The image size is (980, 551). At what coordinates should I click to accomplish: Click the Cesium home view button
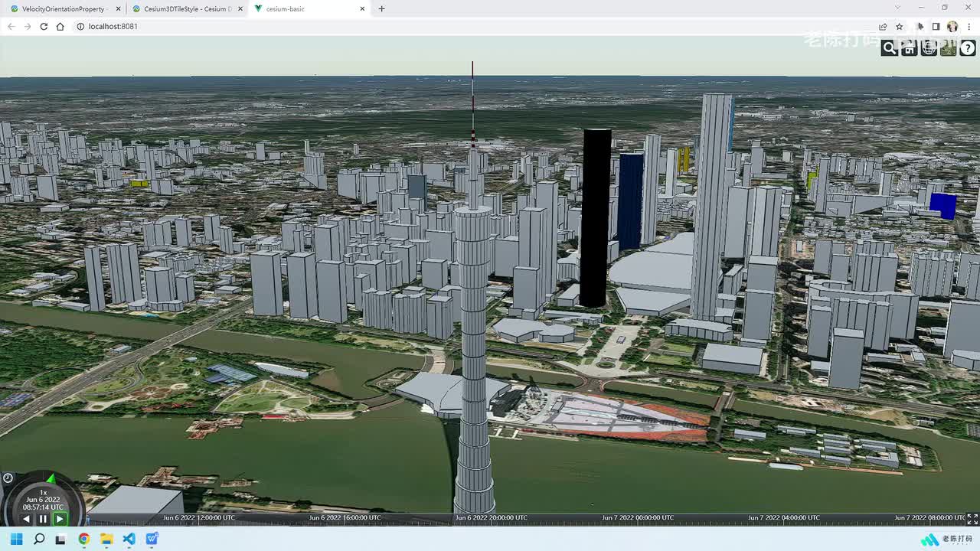pyautogui.click(x=910, y=48)
